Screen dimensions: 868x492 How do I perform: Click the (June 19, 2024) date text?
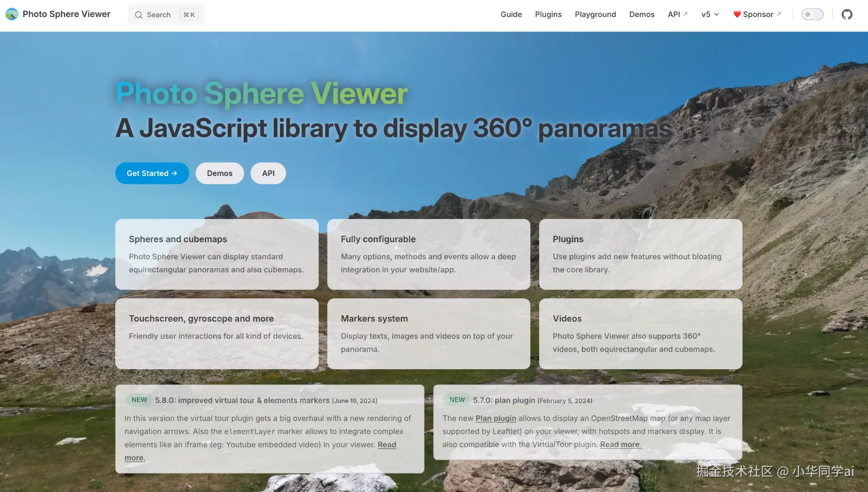coord(354,401)
